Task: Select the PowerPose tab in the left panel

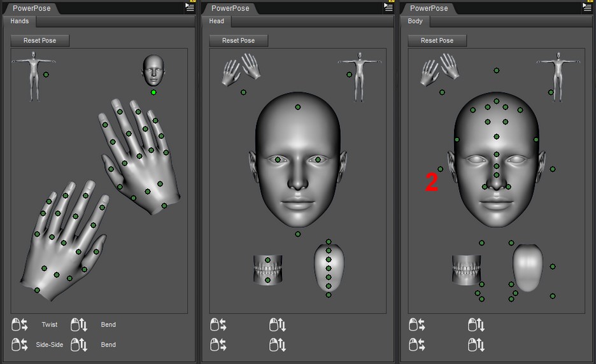Action: 32,8
